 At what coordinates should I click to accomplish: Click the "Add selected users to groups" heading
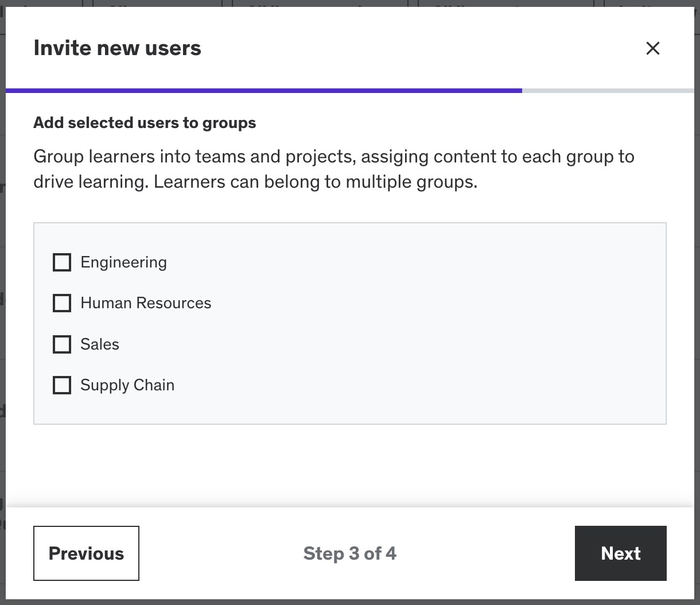tap(145, 123)
